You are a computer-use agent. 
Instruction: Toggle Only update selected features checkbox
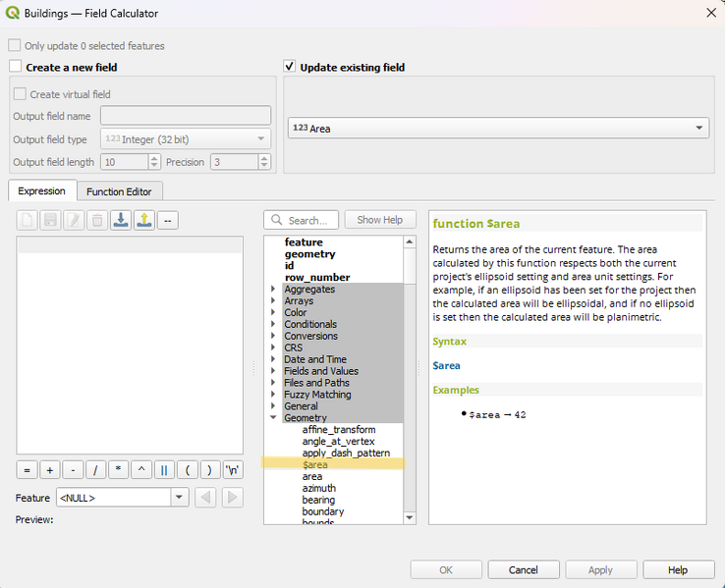(x=15, y=45)
